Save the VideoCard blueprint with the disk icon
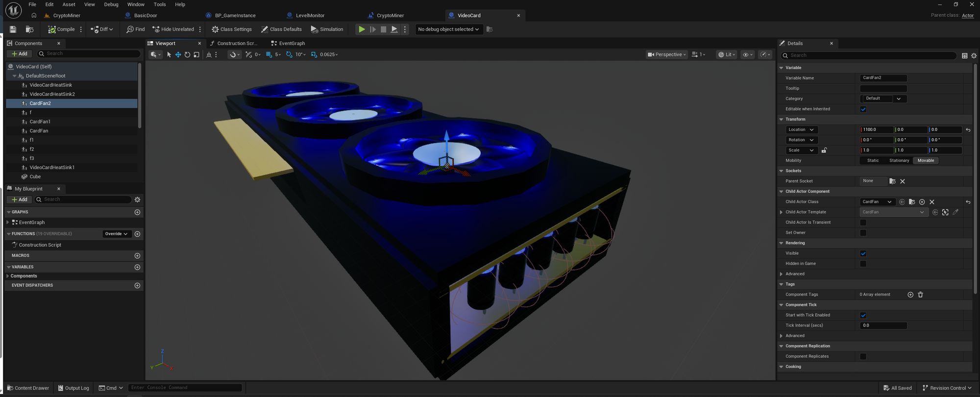This screenshot has height=397, width=980. [13, 29]
